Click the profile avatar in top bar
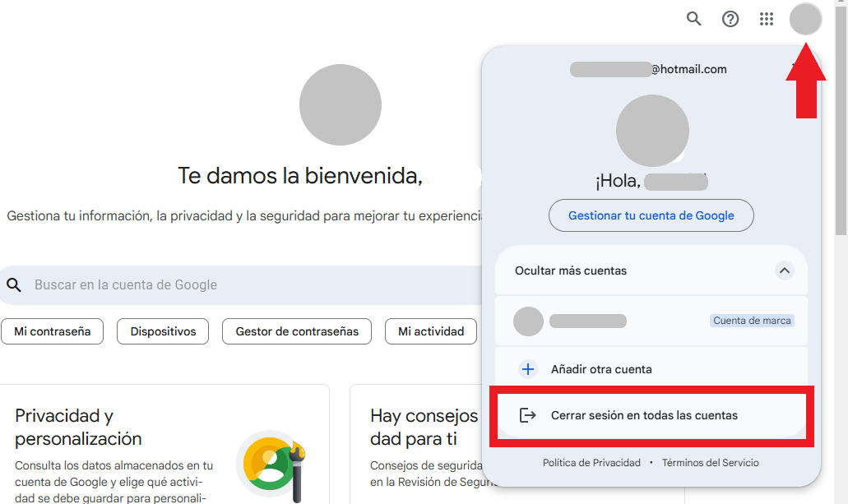The image size is (848, 504). [x=806, y=19]
